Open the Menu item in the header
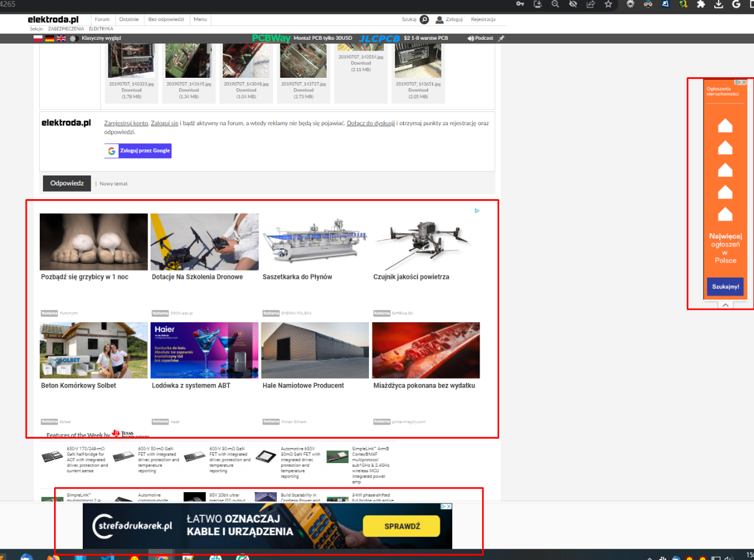 [200, 19]
